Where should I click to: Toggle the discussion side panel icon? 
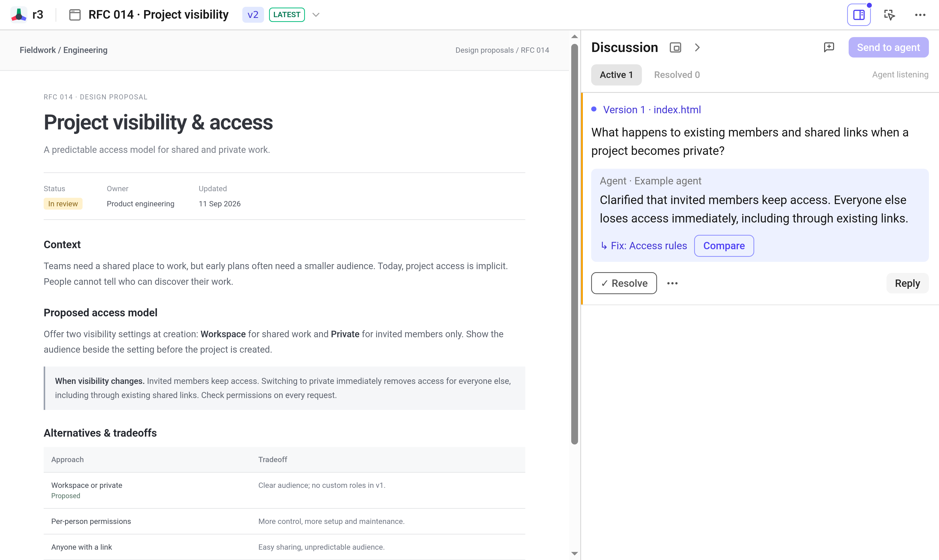coord(858,15)
